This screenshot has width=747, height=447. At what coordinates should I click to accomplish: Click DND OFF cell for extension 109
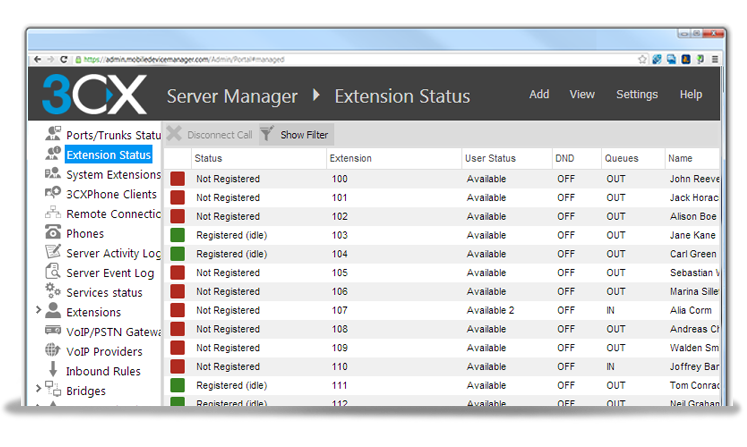click(566, 348)
